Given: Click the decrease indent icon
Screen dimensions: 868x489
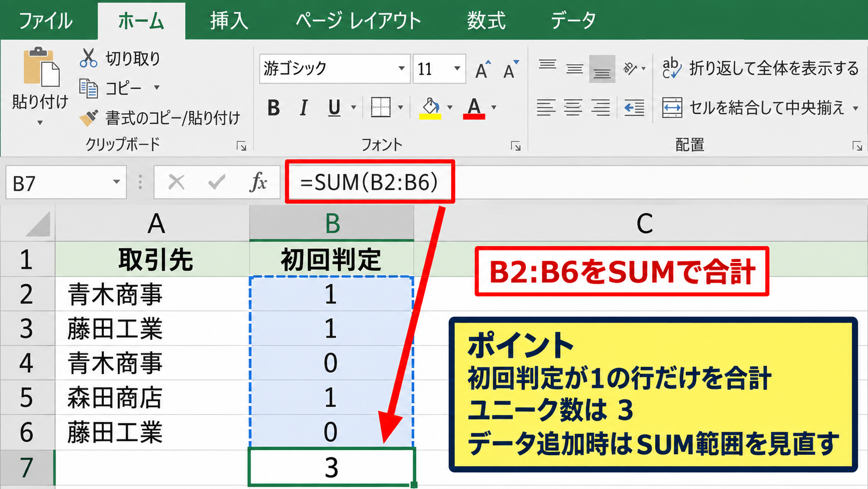Looking at the screenshot, I should coord(634,108).
